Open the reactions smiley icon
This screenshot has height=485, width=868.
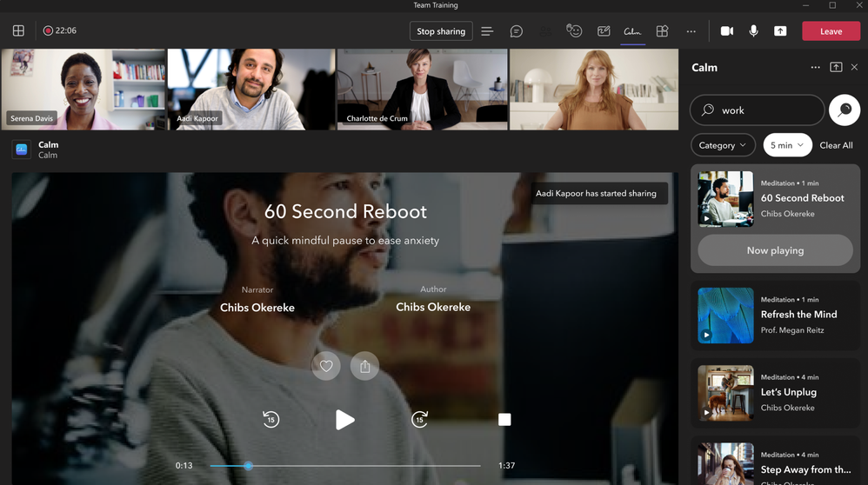(574, 31)
